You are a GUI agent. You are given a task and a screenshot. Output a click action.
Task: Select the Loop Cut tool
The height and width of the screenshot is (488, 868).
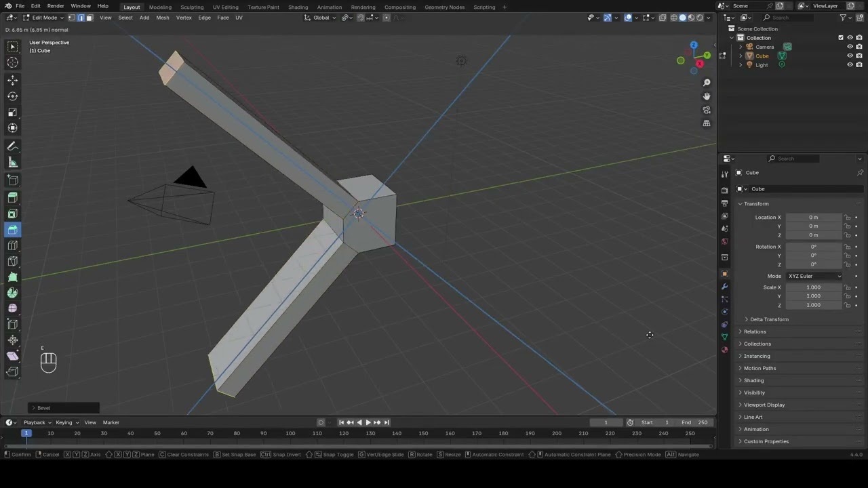(x=12, y=246)
